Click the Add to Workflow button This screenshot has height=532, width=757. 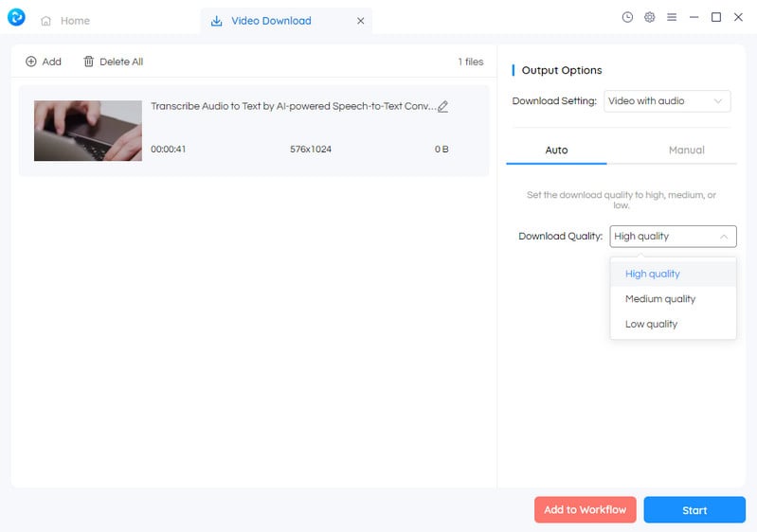pos(586,510)
